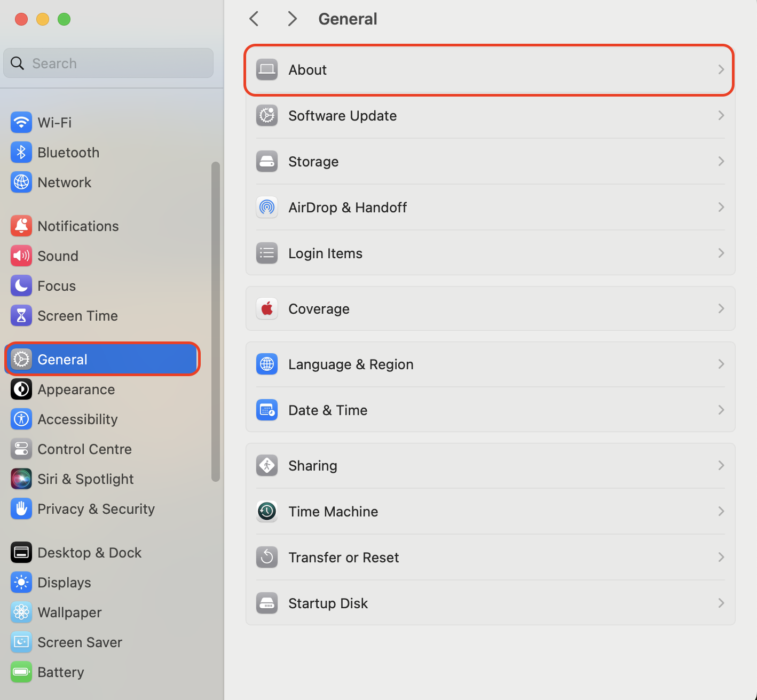Click the Accessibility icon in the sidebar
The height and width of the screenshot is (700, 757).
pos(21,419)
